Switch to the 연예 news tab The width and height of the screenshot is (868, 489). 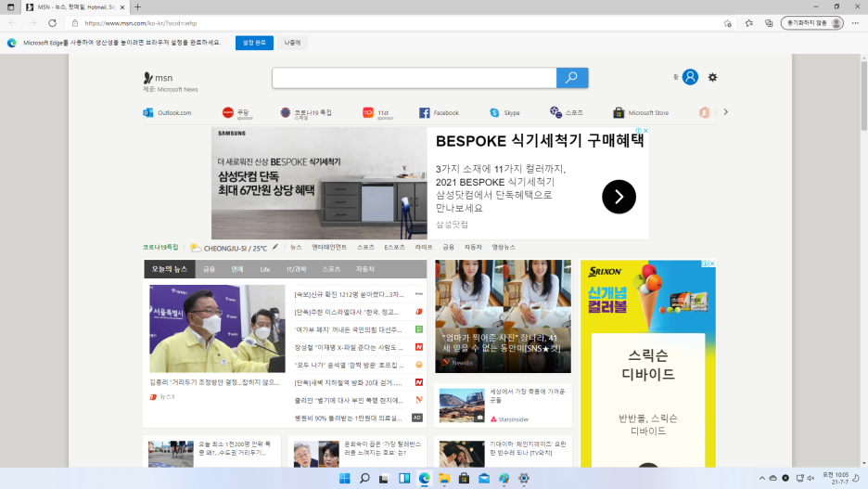(236, 269)
